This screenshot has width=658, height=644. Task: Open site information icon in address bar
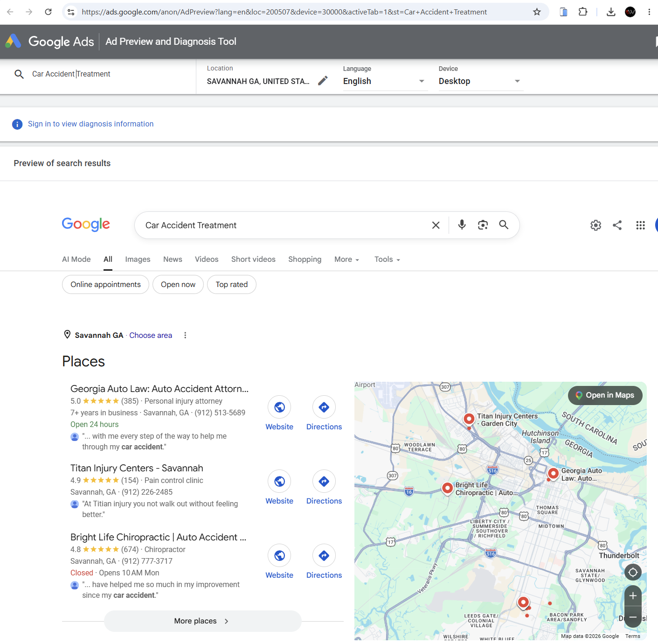point(71,12)
